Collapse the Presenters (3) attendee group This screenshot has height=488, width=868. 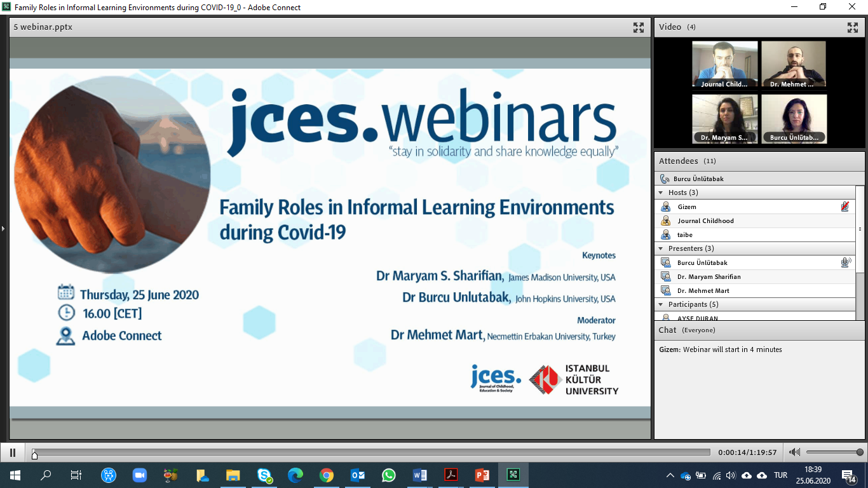[661, 248]
